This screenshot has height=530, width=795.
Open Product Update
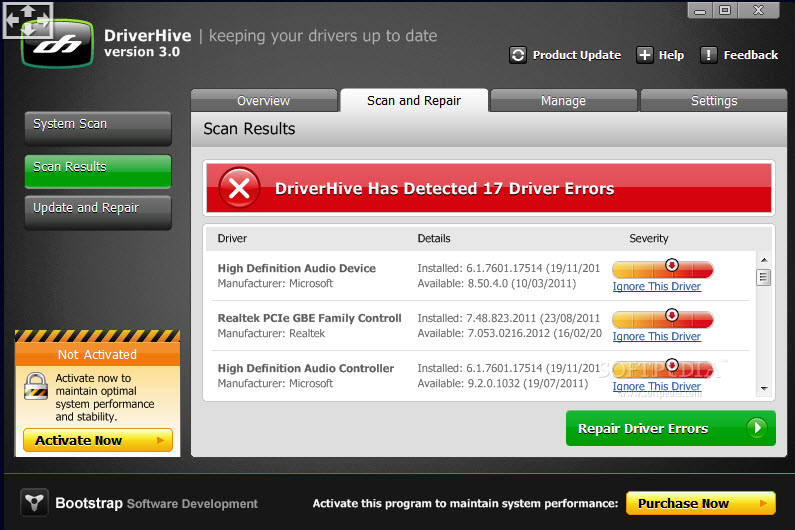(565, 55)
